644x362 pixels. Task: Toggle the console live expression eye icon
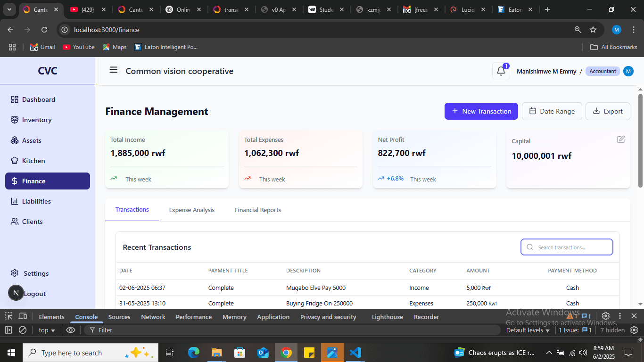click(x=71, y=330)
